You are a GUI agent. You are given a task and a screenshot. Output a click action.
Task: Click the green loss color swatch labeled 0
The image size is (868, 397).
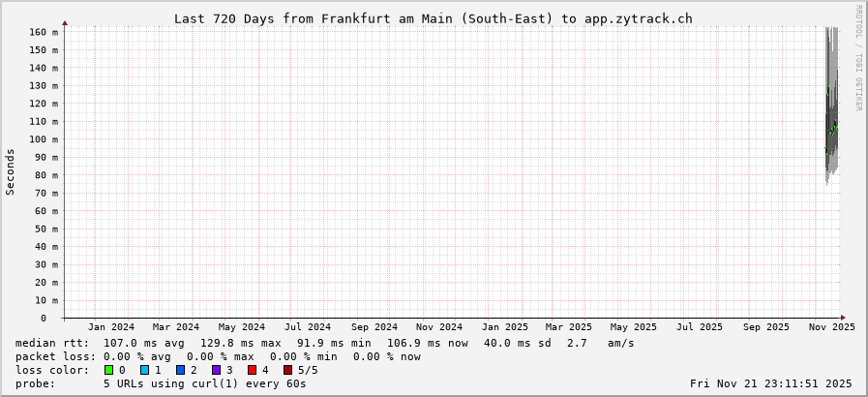click(108, 370)
